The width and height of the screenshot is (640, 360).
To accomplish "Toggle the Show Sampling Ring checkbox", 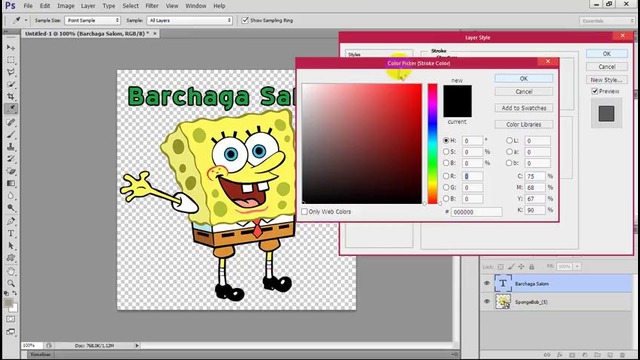I will click(x=245, y=20).
